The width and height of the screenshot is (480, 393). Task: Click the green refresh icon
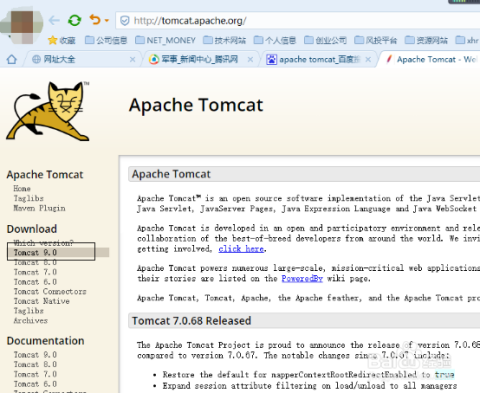(74, 20)
